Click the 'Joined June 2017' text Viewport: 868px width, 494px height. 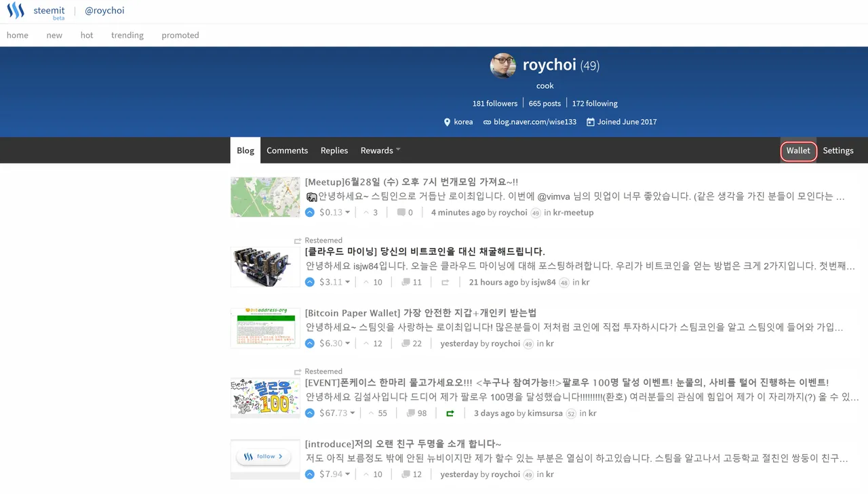click(627, 122)
